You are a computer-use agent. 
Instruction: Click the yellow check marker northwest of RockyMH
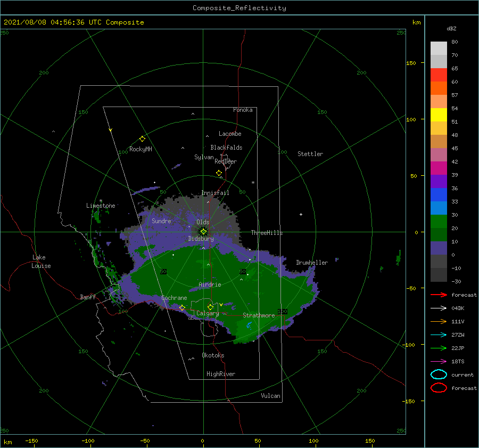(111, 130)
